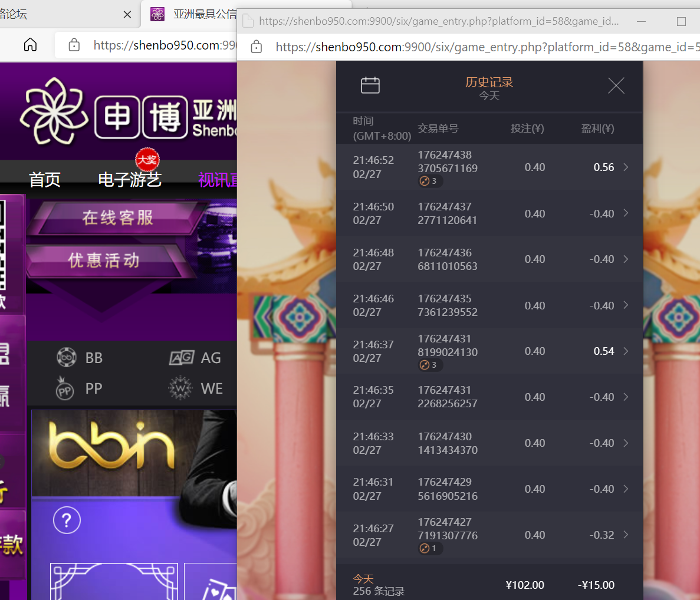This screenshot has width=700, height=600.
Task: Click the question mark help icon
Action: (67, 520)
